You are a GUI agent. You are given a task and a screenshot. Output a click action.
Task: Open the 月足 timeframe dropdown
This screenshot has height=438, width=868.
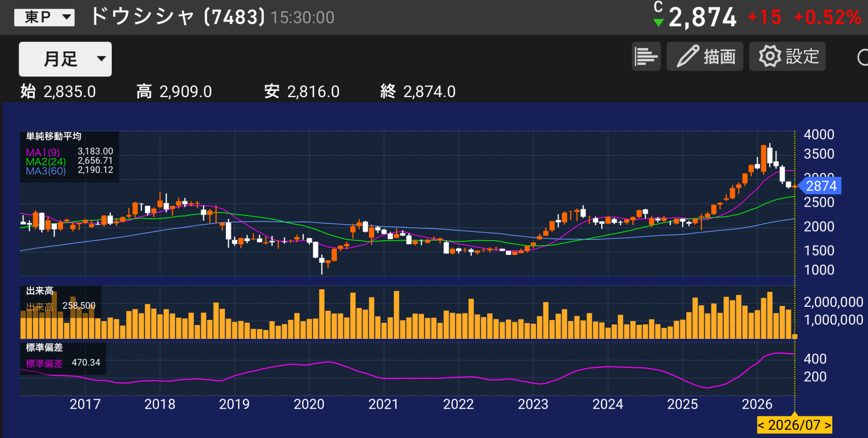(65, 59)
